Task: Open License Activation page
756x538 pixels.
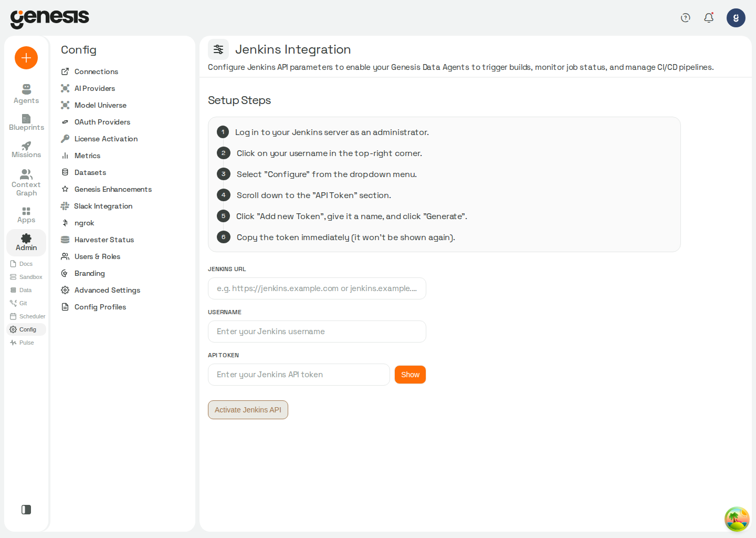Action: pos(99,139)
